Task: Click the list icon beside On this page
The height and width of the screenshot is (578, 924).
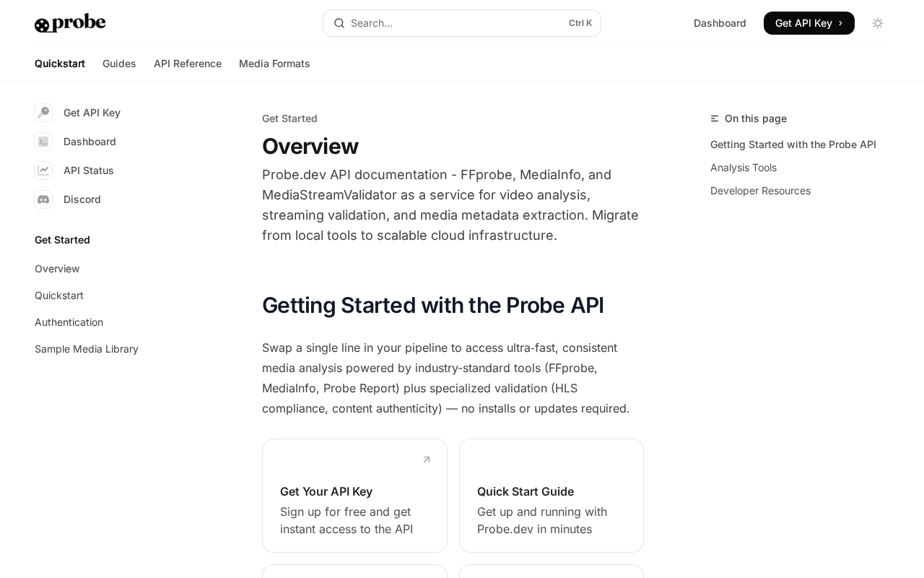Action: click(715, 118)
